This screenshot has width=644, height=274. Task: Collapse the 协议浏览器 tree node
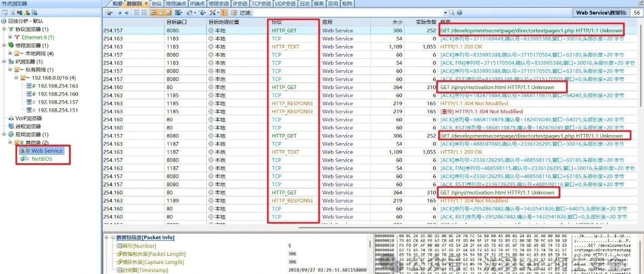pos(4,29)
